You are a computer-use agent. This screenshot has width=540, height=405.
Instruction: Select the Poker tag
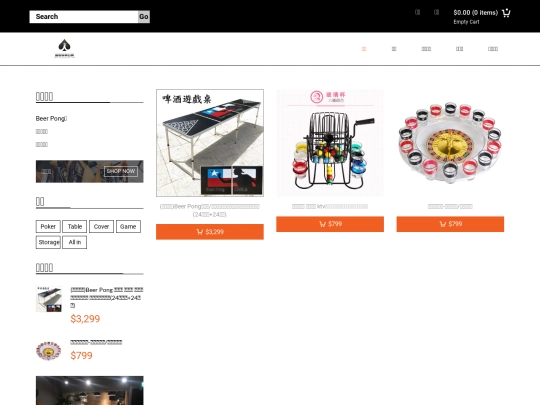click(x=48, y=227)
